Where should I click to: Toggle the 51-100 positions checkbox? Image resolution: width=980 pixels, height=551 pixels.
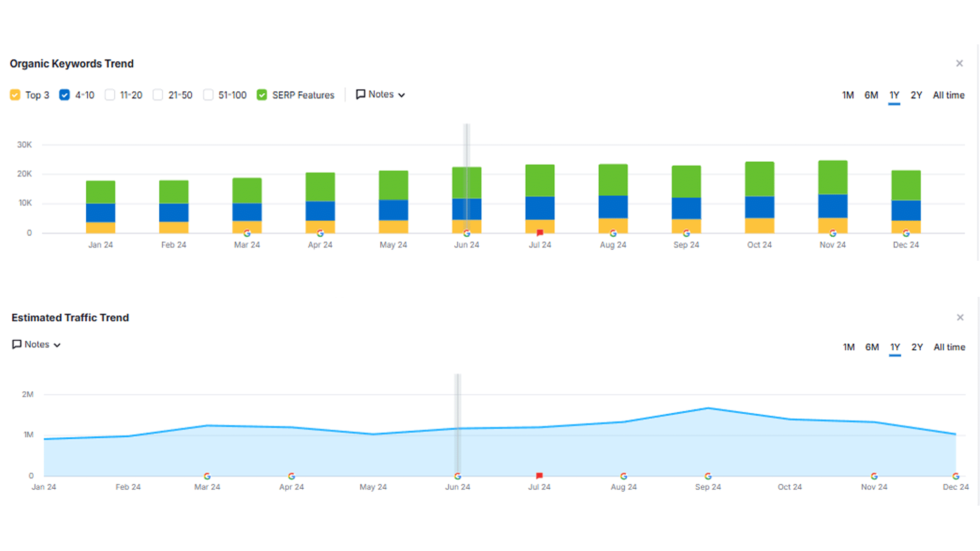(x=208, y=95)
